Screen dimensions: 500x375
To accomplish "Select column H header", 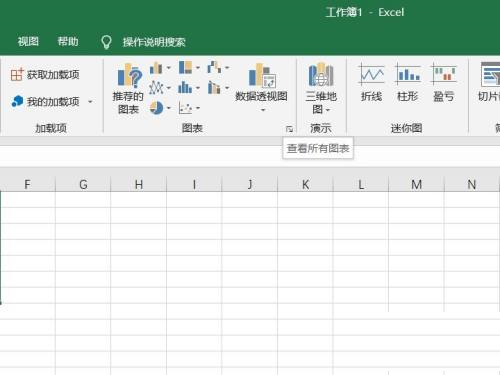I will (139, 184).
